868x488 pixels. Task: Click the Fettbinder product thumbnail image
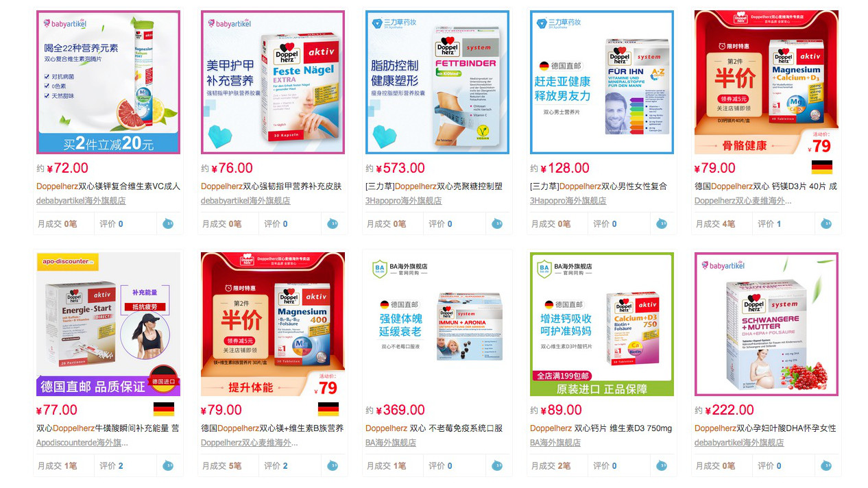click(x=437, y=82)
